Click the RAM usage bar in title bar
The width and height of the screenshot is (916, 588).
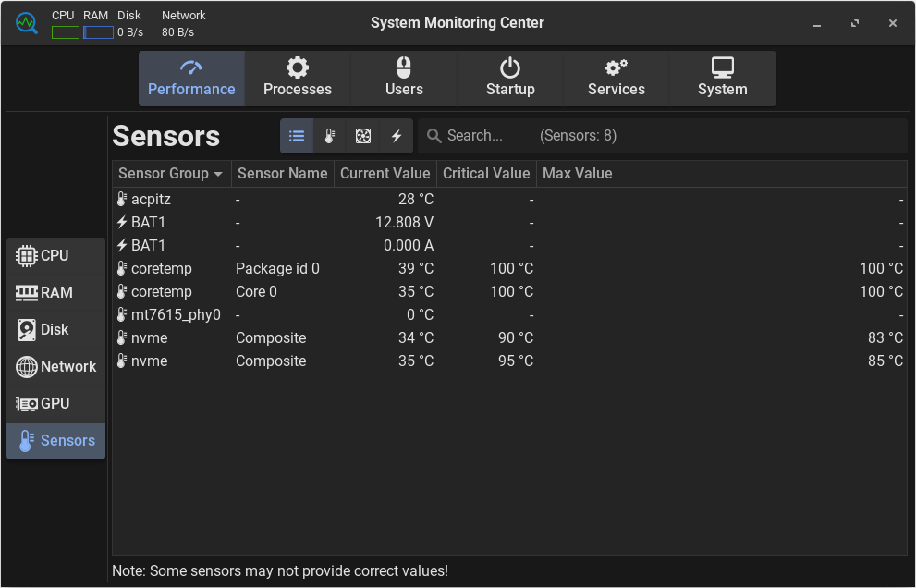(98, 32)
